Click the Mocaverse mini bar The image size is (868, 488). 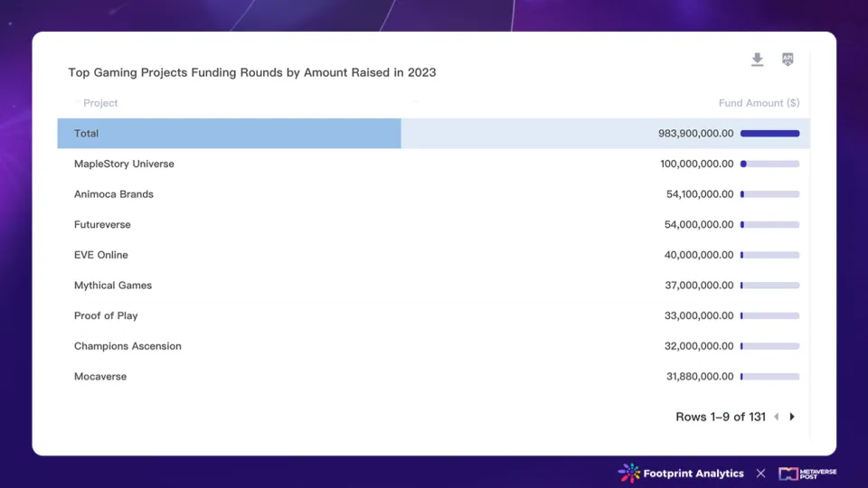pos(770,376)
